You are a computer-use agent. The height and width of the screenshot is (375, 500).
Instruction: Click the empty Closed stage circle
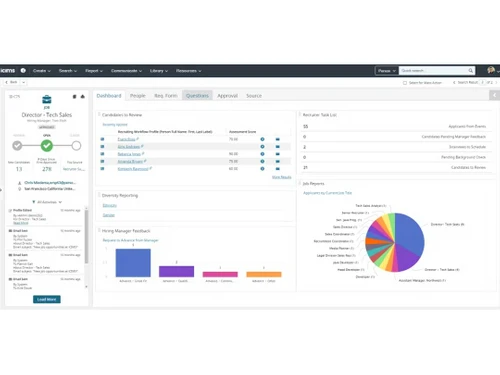tap(76, 146)
